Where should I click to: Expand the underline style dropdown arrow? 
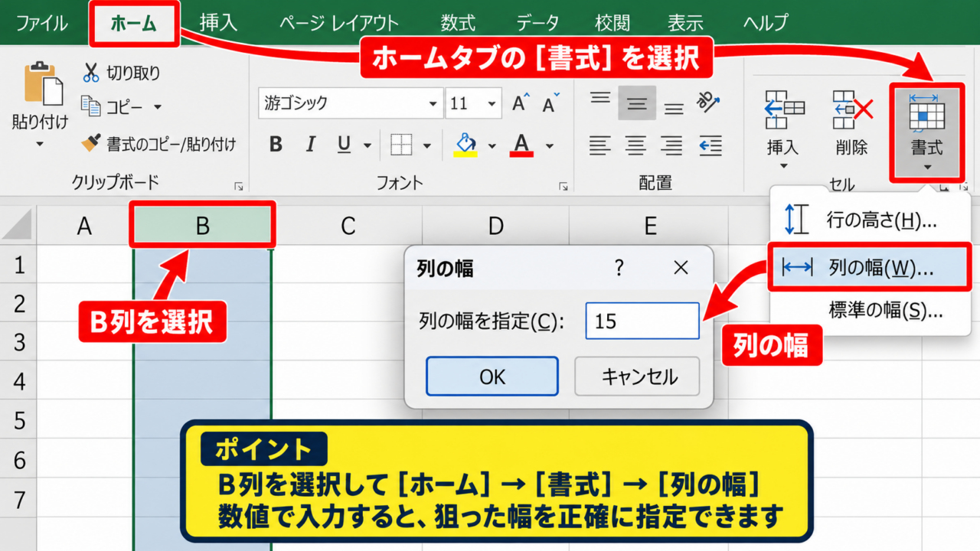[367, 145]
